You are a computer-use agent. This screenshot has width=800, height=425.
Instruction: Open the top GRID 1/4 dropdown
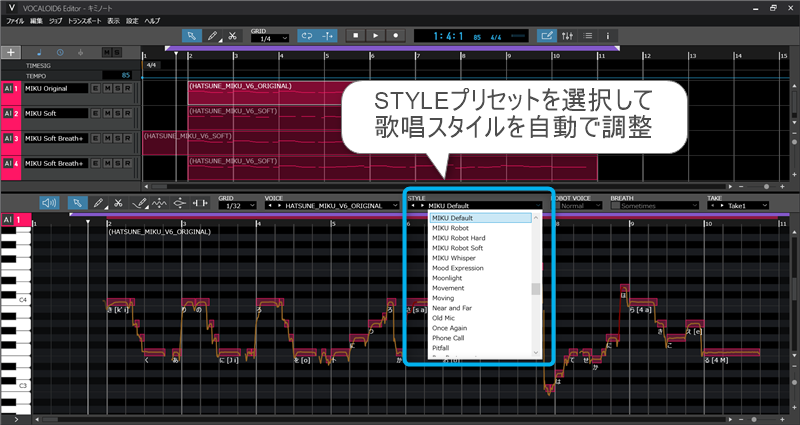point(270,38)
